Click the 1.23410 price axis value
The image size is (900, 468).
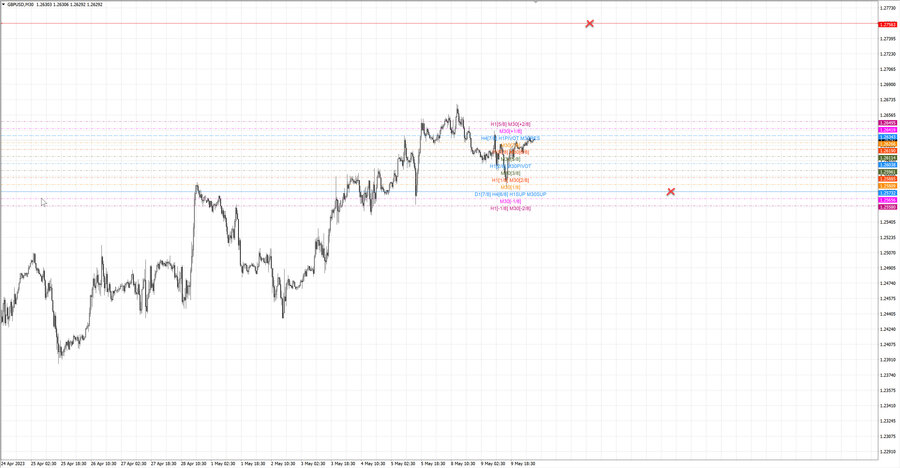coord(887,405)
